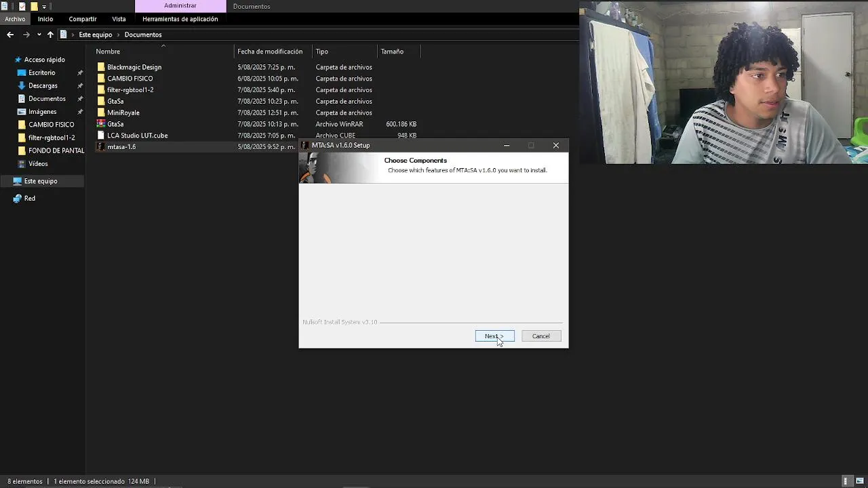Expand the chevron after Este equipo in address bar
This screenshot has height=488, width=868.
tap(118, 35)
